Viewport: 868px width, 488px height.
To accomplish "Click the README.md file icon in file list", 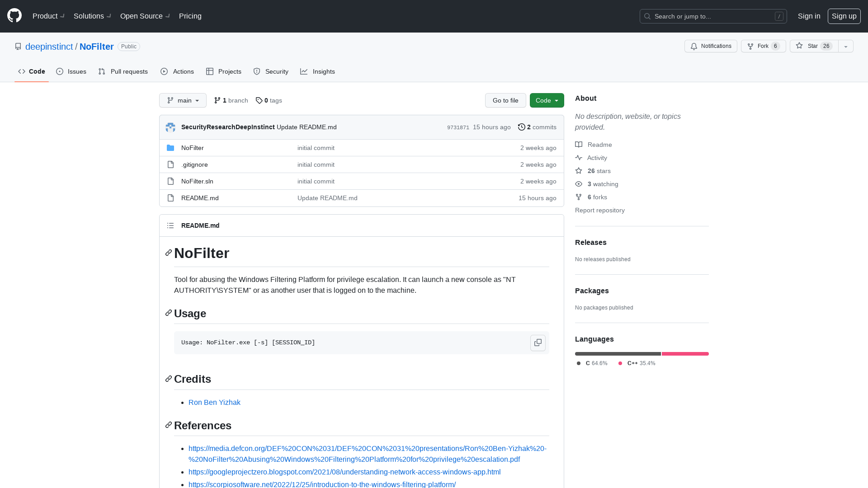I will pos(170,198).
